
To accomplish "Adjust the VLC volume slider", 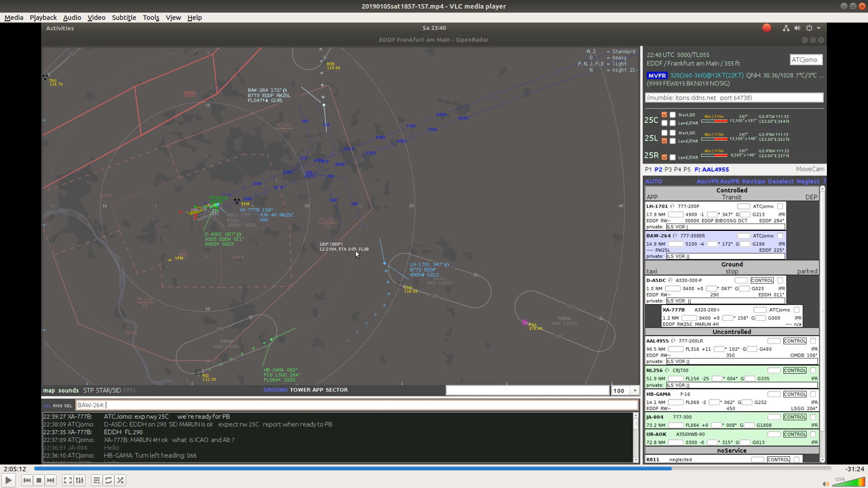I will [848, 483].
